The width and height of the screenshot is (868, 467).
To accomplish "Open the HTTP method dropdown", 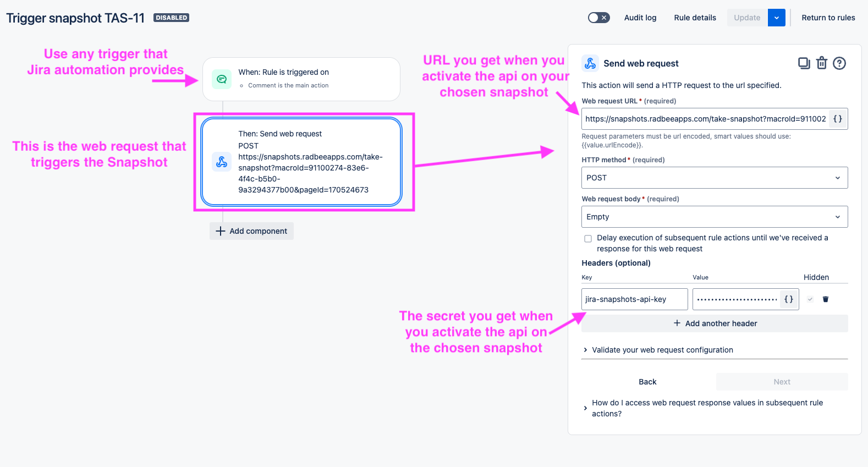I will 715,178.
